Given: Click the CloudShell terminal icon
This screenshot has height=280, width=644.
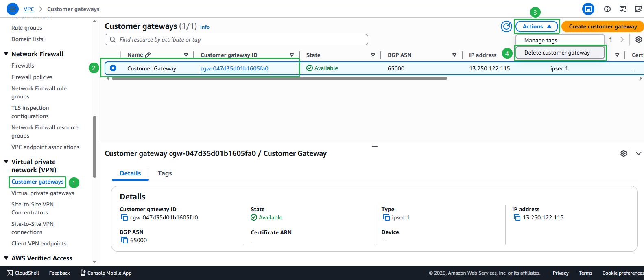Looking at the screenshot, I should pyautogui.click(x=10, y=273).
